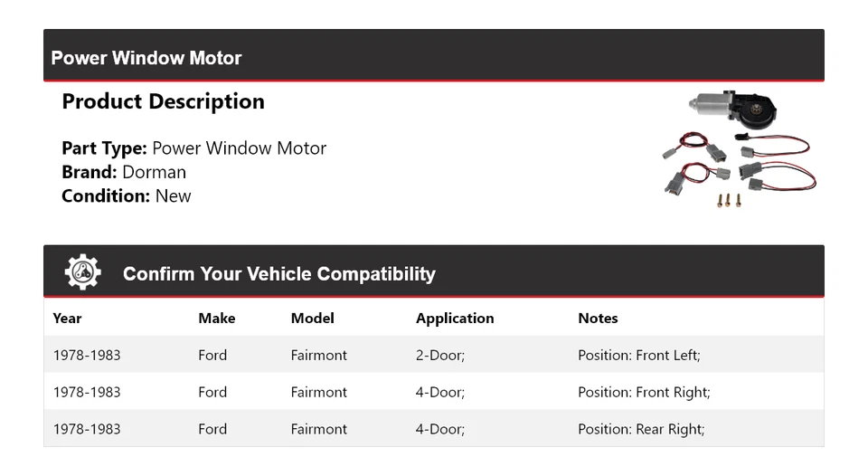868x476 pixels.
Task: Click the Year column header
Action: click(67, 318)
